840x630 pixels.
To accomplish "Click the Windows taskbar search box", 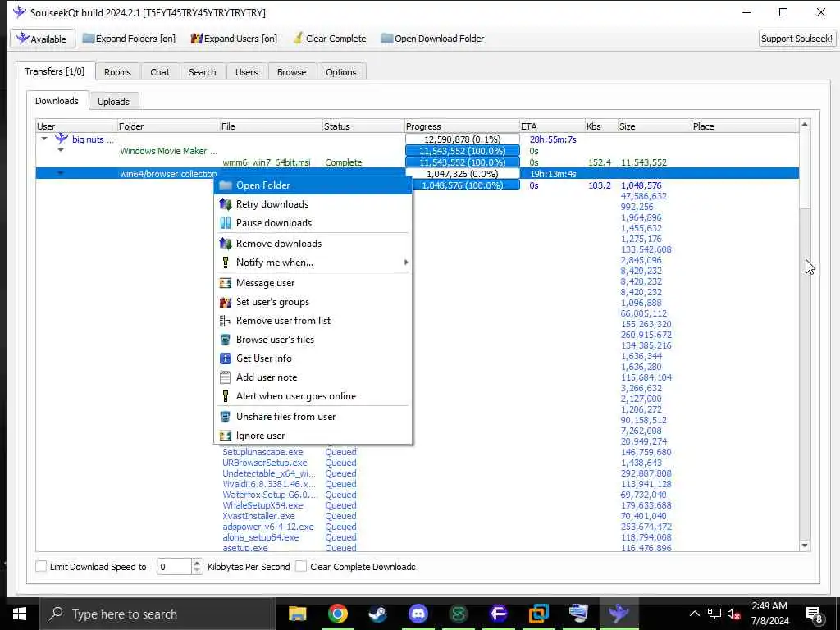I will [157, 614].
